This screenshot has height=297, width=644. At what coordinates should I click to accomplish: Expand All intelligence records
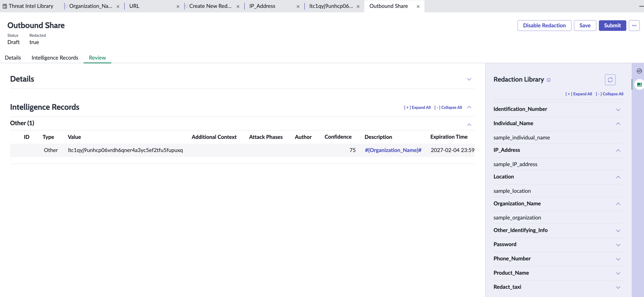coord(417,108)
